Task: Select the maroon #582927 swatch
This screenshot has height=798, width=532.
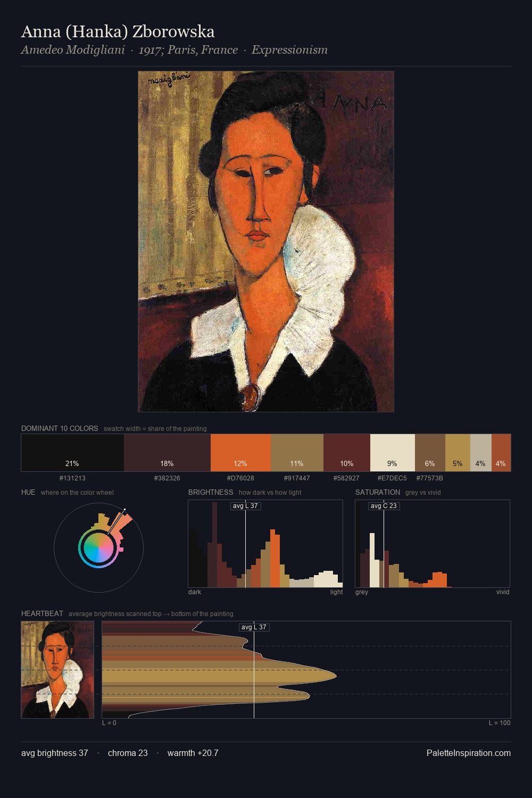Action: pyautogui.click(x=347, y=453)
